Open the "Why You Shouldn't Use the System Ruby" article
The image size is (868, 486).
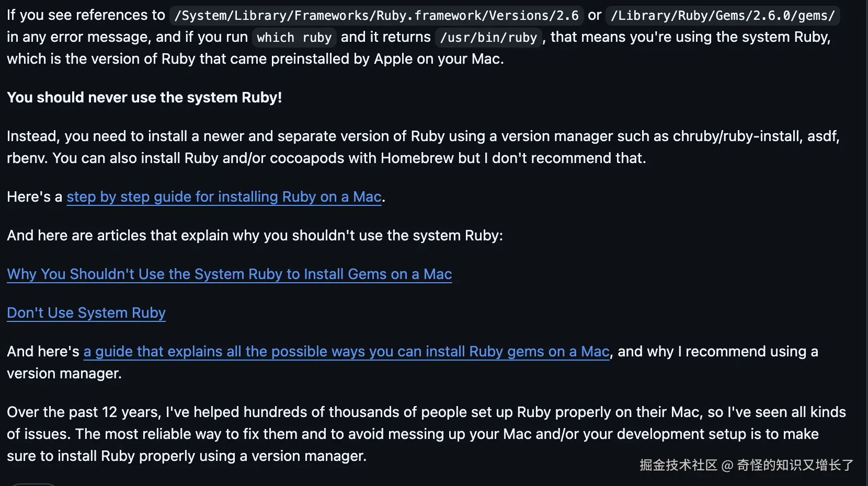229,274
